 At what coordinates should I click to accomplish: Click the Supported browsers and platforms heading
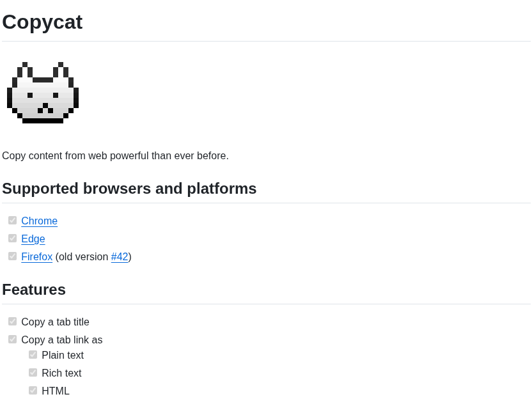pos(129,189)
